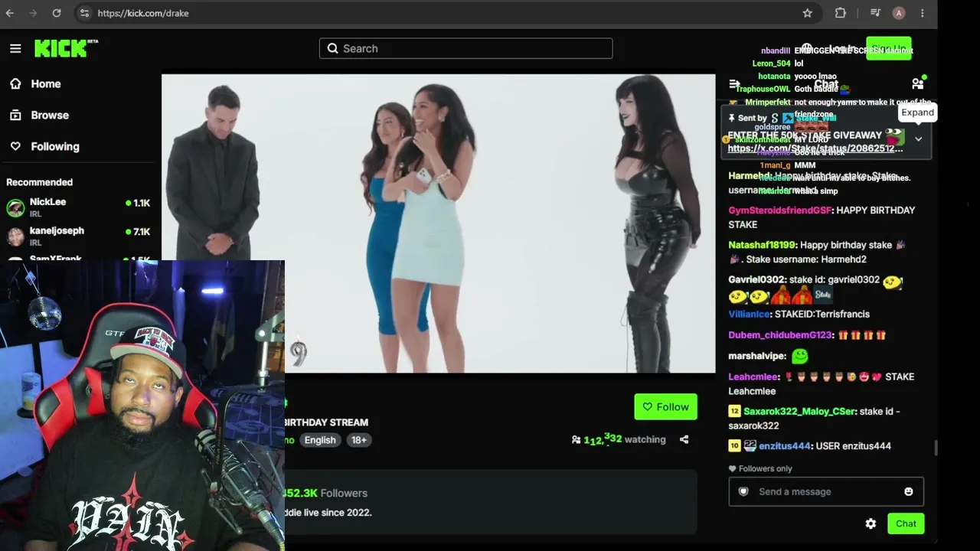Open chat settings gear

pyautogui.click(x=871, y=523)
